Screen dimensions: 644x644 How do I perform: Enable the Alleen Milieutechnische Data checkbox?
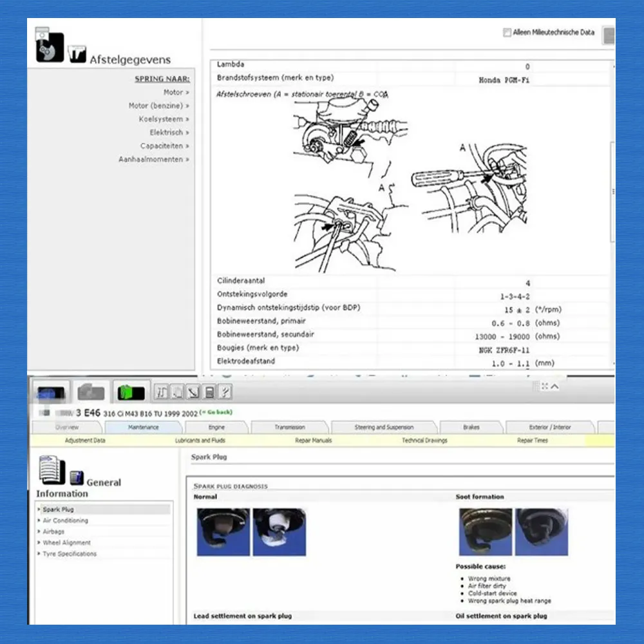pos(507,32)
